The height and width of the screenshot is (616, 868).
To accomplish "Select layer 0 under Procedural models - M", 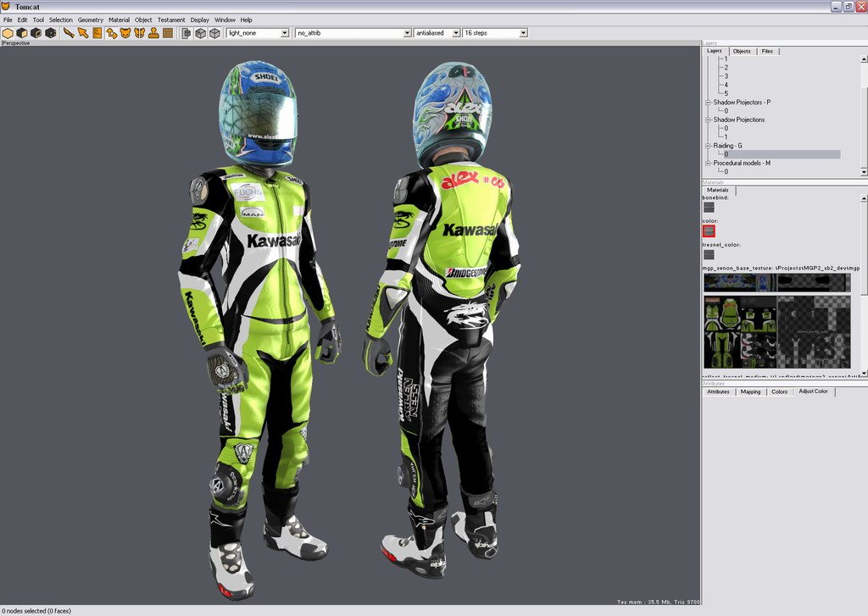I will [x=726, y=171].
